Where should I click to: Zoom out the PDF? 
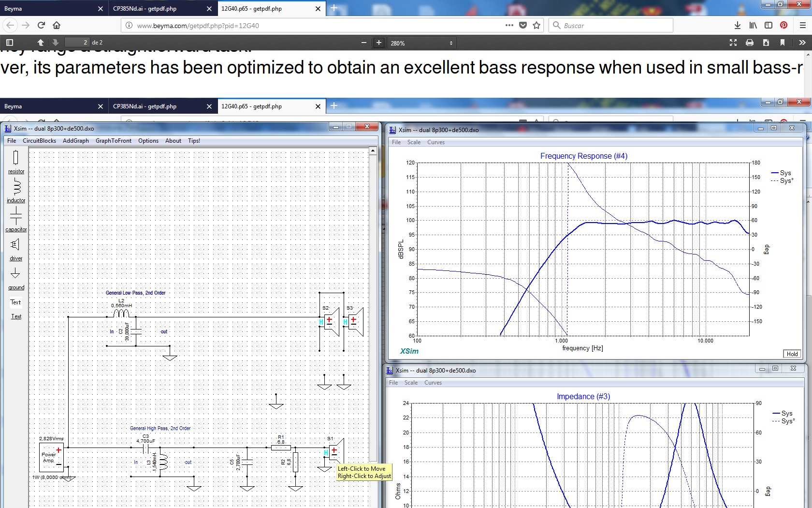coord(363,43)
